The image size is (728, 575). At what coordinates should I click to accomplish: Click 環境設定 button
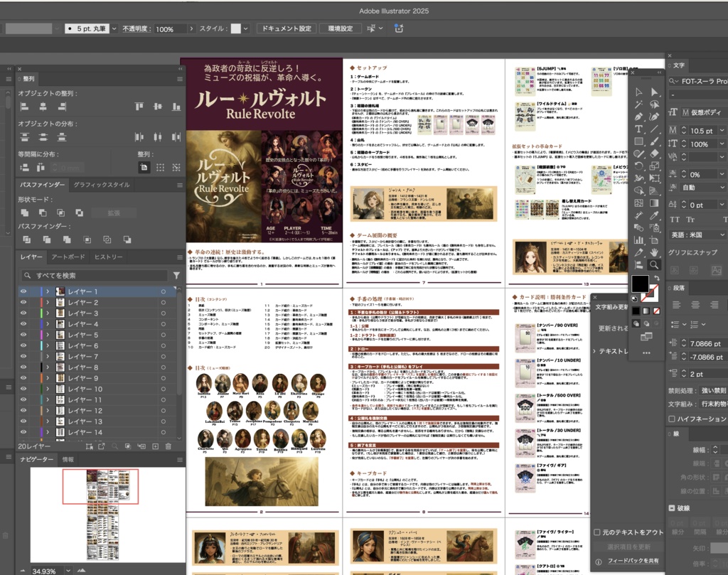tap(341, 28)
